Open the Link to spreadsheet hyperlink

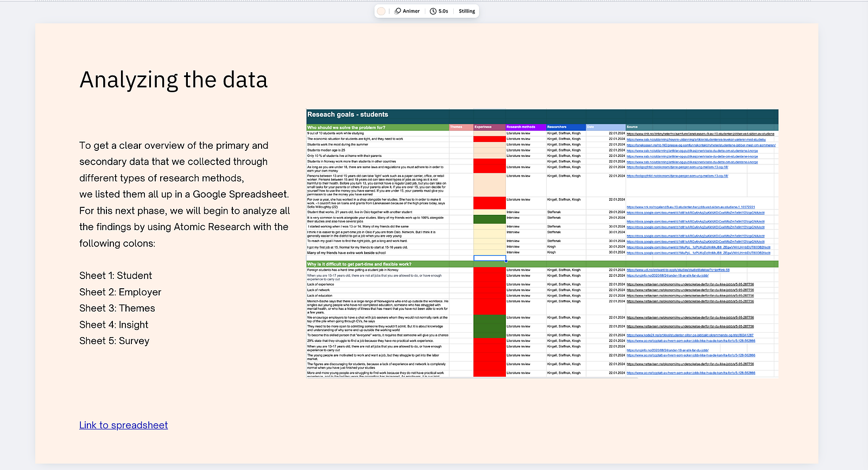coord(124,425)
